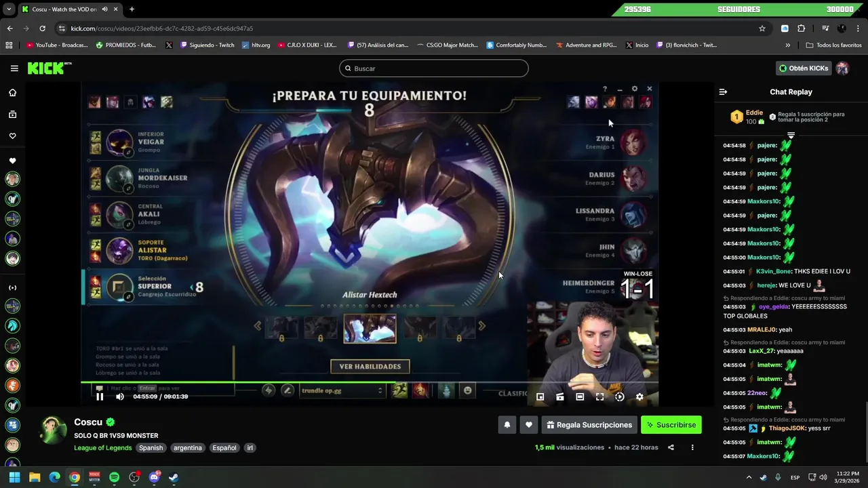Image resolution: width=868 pixels, height=488 pixels.
Task: Open Coscu channel avatar
Action: click(53, 430)
